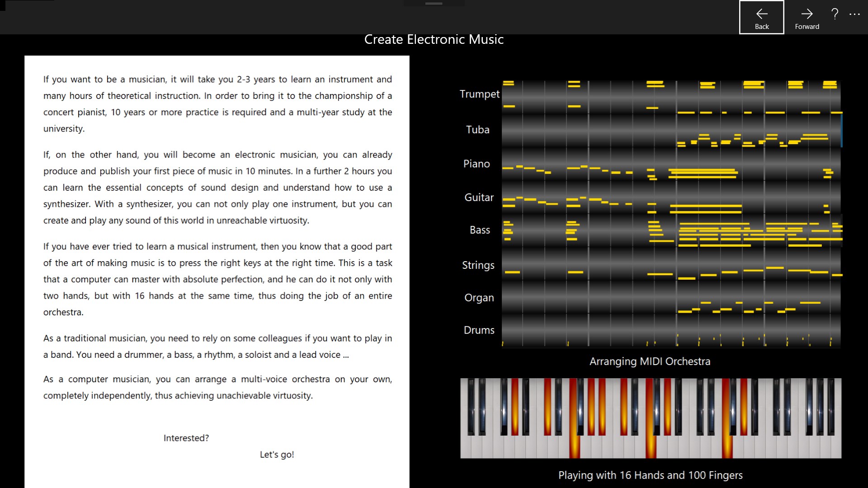Click the Guitar track label
This screenshot has width=868, height=488.
479,197
